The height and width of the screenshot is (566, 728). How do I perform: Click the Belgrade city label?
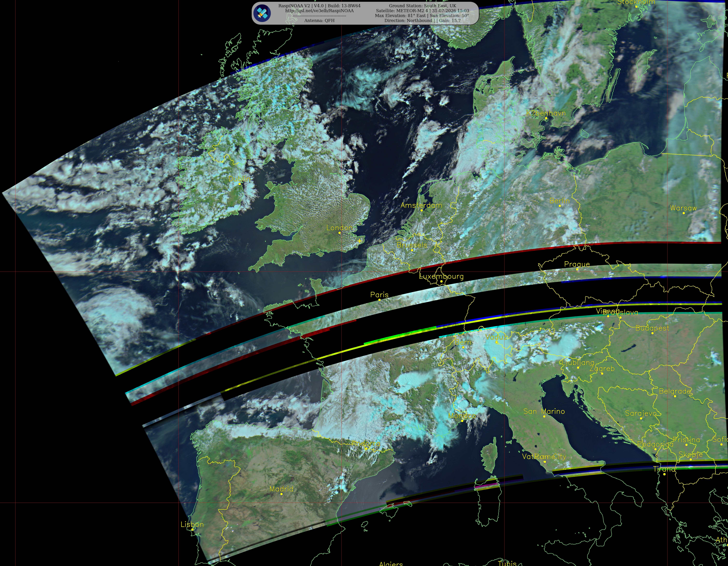(675, 391)
